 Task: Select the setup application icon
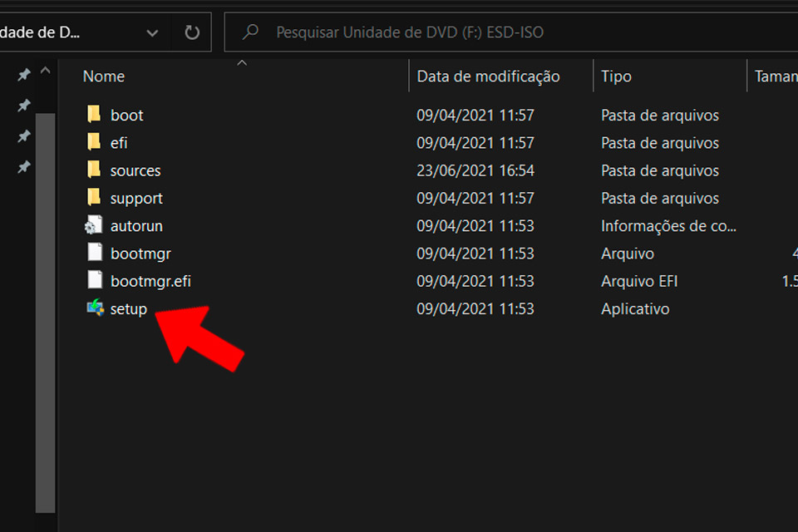95,308
